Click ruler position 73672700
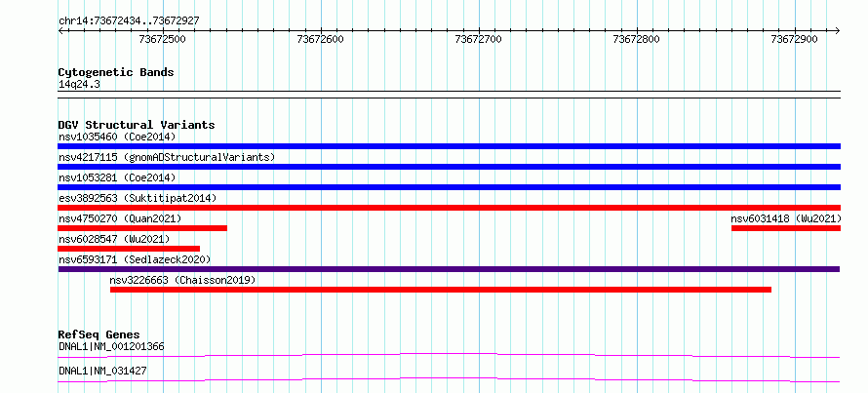The image size is (868, 393). tap(478, 39)
